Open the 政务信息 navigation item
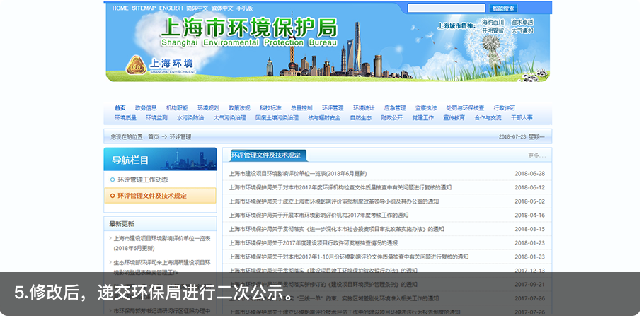Viewport: 644px width, 318px height. pyautogui.click(x=146, y=108)
